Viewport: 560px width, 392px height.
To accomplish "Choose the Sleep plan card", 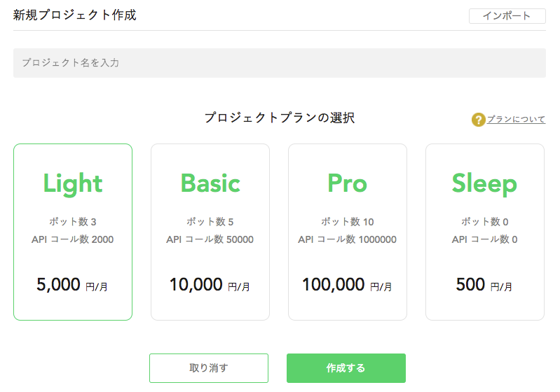I will point(485,232).
